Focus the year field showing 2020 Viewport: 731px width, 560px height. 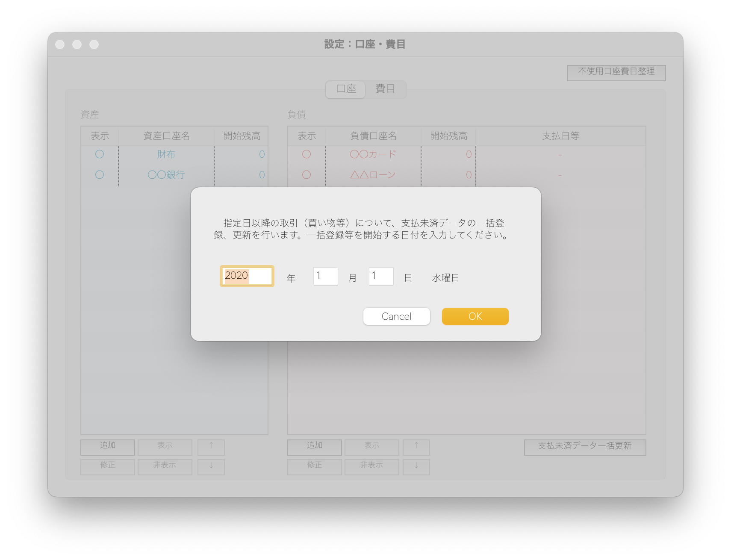click(x=247, y=276)
